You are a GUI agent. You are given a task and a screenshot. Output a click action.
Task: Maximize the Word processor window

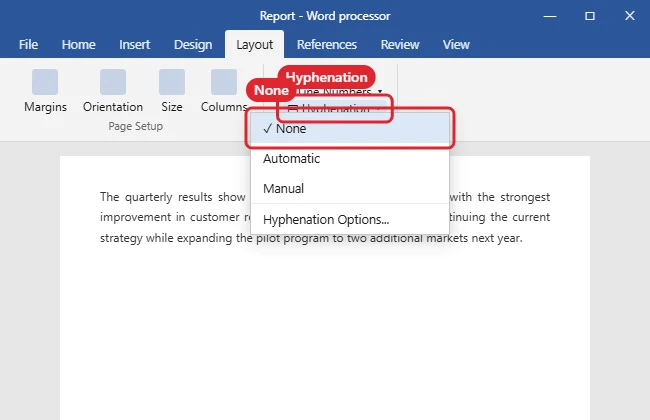589,16
